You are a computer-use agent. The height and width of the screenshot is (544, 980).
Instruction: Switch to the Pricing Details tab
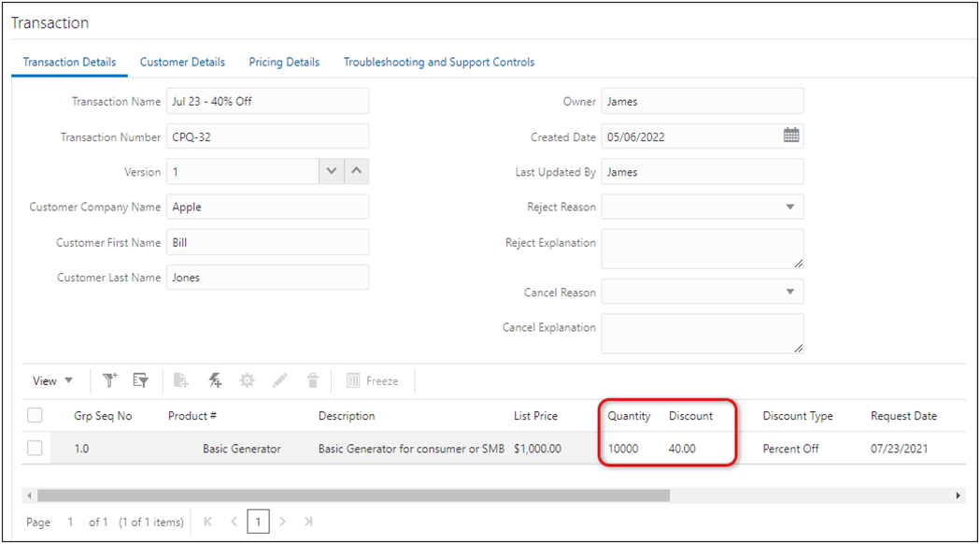point(284,62)
